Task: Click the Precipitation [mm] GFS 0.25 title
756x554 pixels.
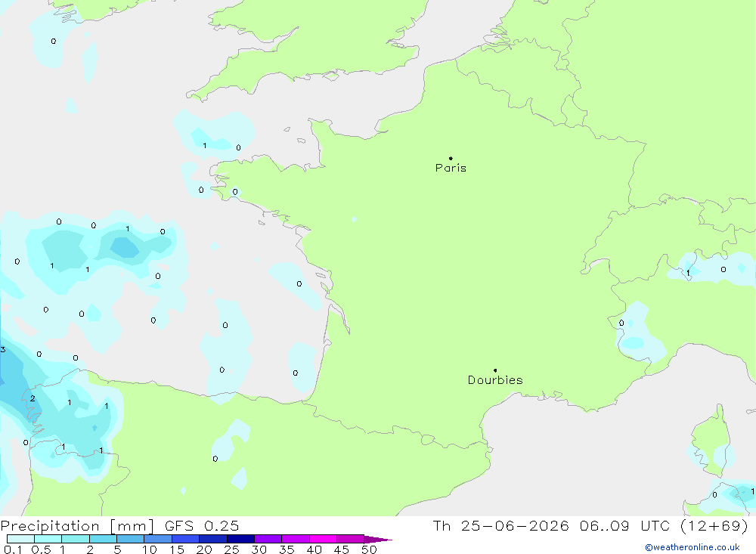Action: (119, 525)
